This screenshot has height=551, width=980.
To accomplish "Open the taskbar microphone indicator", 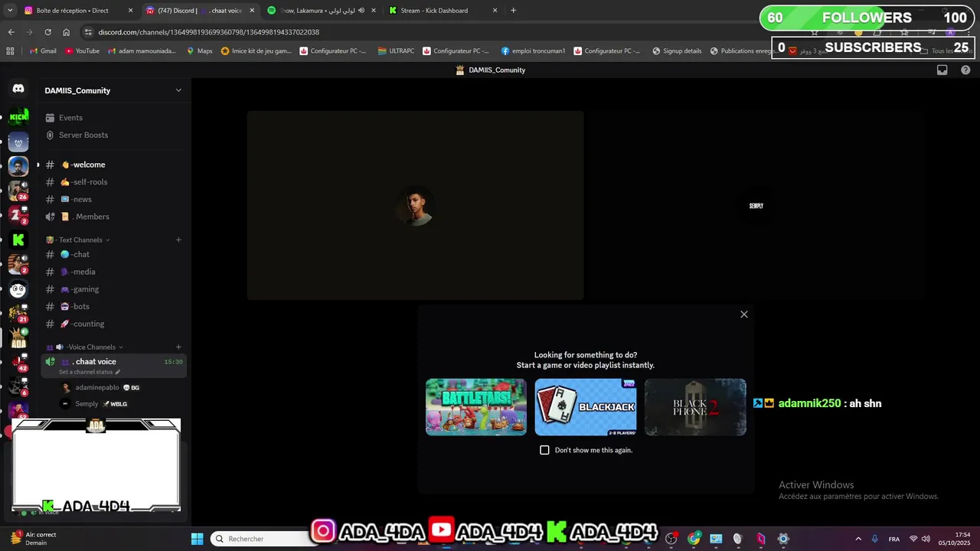I will pyautogui.click(x=874, y=539).
